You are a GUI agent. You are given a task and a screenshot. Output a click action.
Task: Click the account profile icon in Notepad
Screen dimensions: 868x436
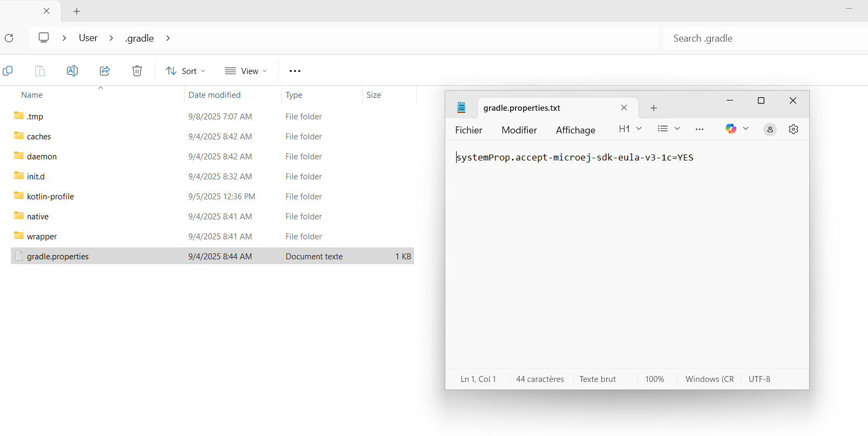(770, 129)
